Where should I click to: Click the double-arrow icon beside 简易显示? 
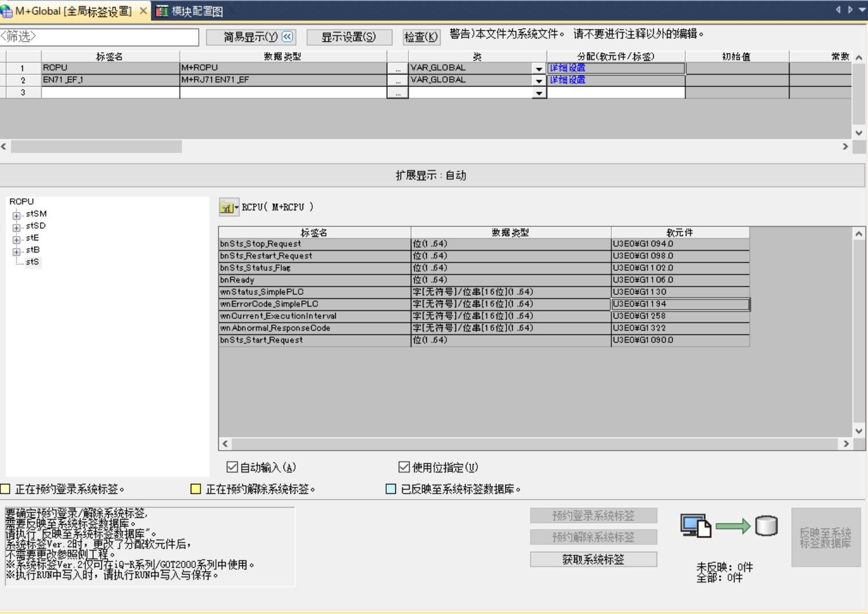(288, 37)
